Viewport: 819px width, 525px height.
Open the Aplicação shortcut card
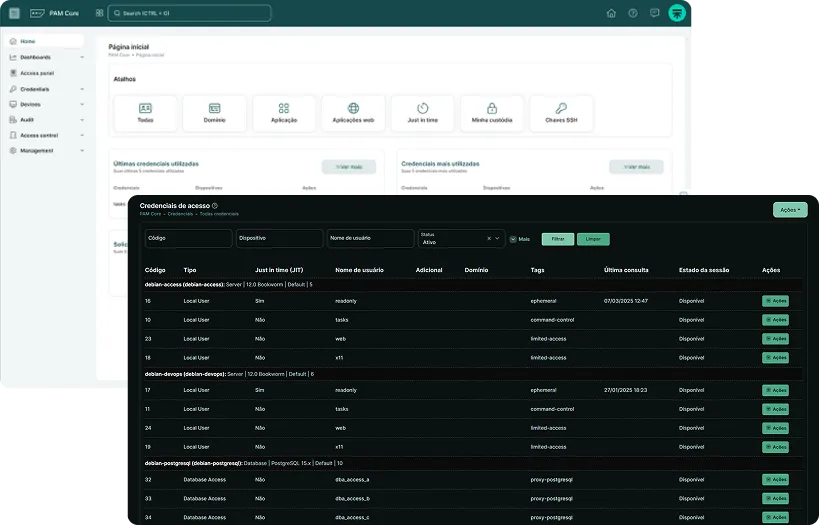pos(284,113)
